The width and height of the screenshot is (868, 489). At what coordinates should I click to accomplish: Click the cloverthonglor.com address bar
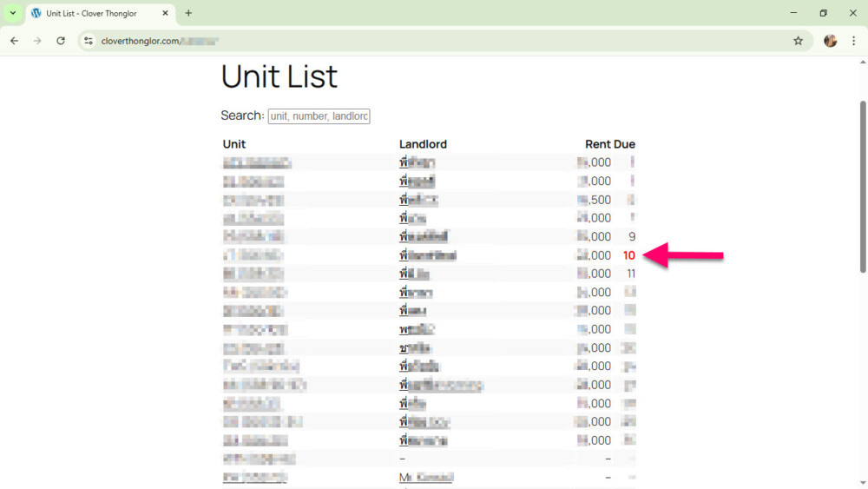pyautogui.click(x=434, y=41)
